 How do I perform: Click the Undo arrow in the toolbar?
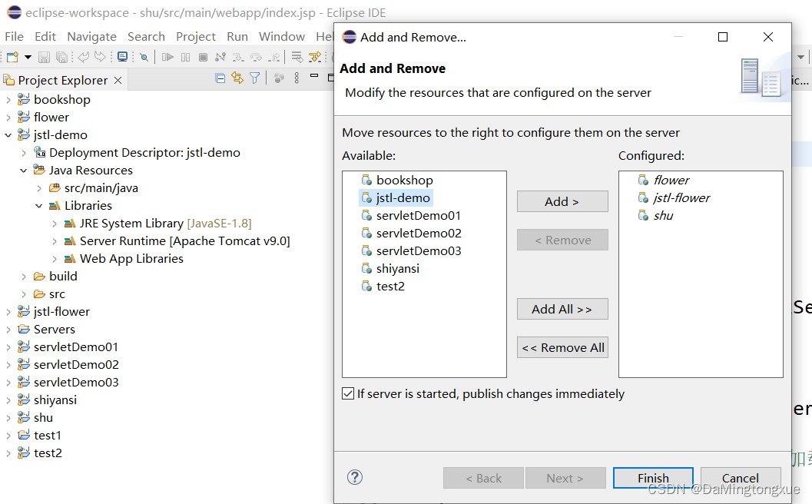(x=82, y=57)
